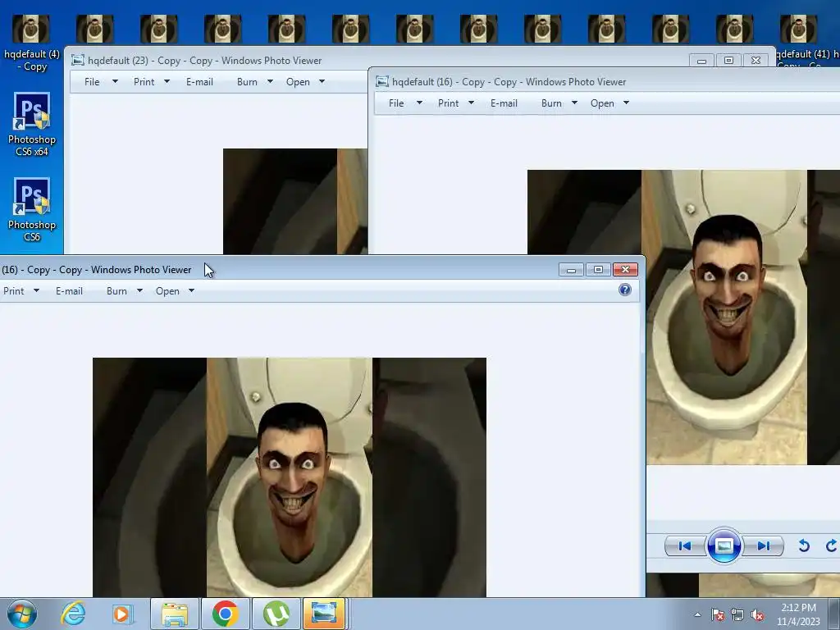Screen dimensions: 840x630
Task: Open the Open menu in hqdefault (23) window
Action: tap(298, 82)
